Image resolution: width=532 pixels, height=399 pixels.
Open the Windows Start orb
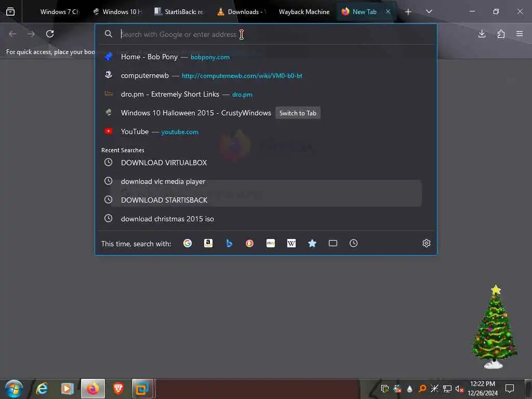click(14, 389)
